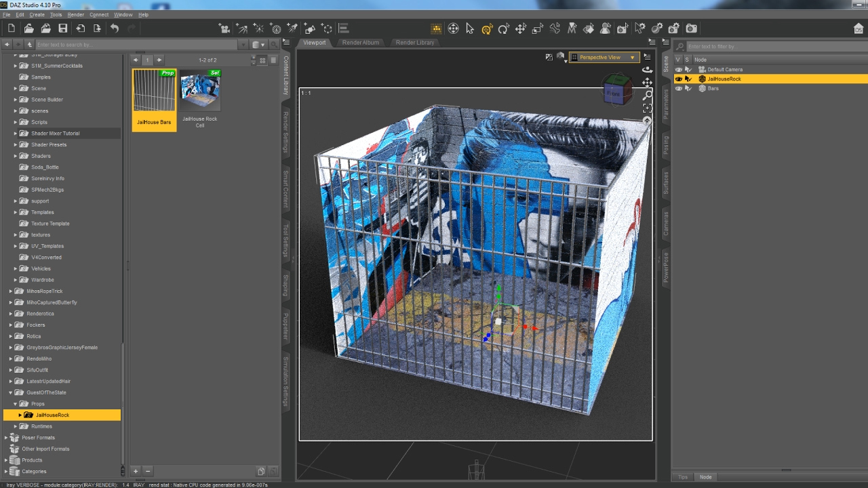Switch content view to list mode
Image resolution: width=868 pixels, height=488 pixels.
273,60
